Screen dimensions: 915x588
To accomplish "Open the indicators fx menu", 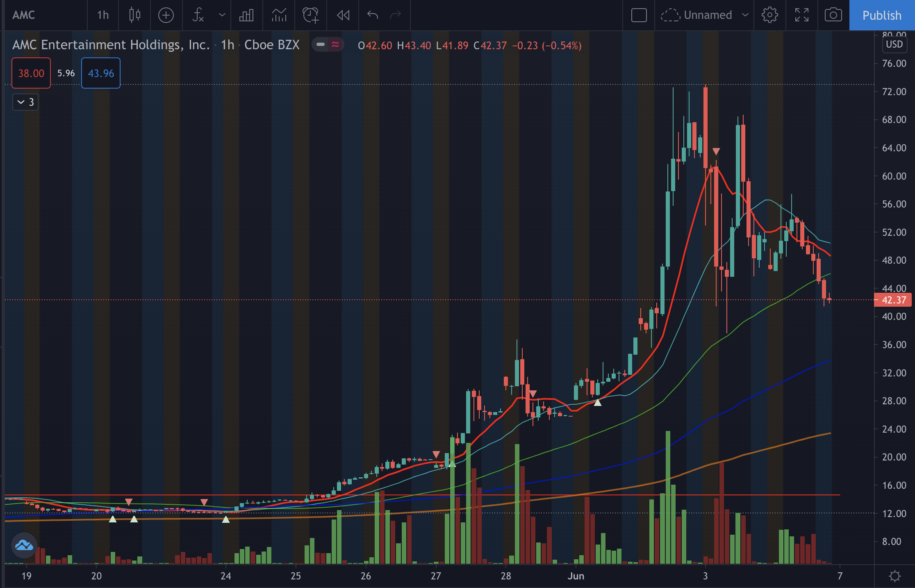I will click(x=198, y=15).
